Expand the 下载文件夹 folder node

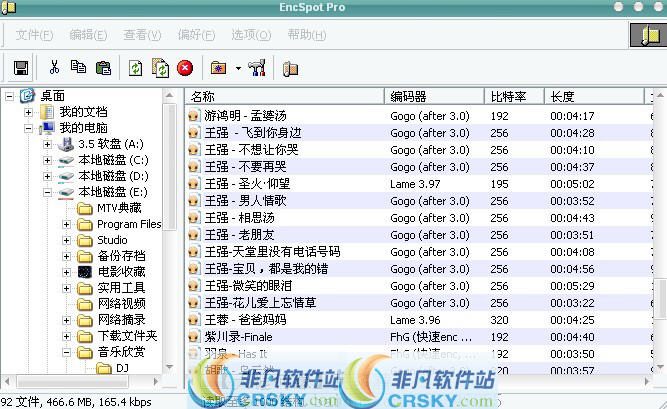click(66, 336)
